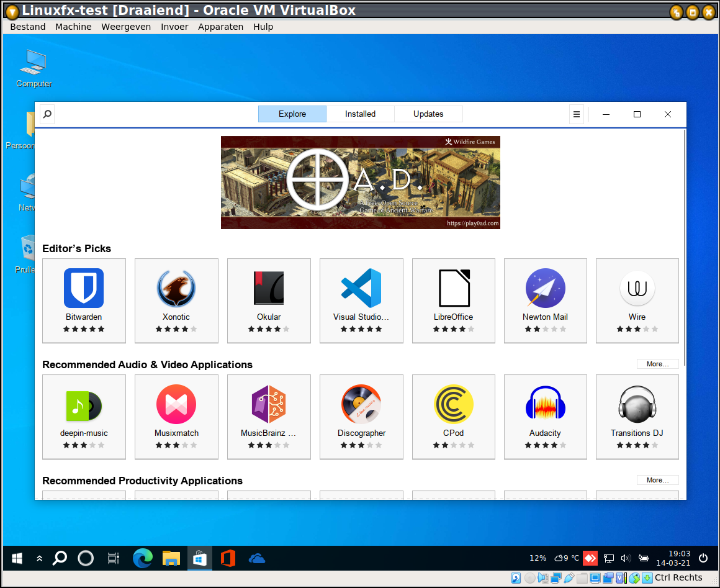This screenshot has width=720, height=588.
Task: Open the Weergeven menu
Action: [126, 27]
